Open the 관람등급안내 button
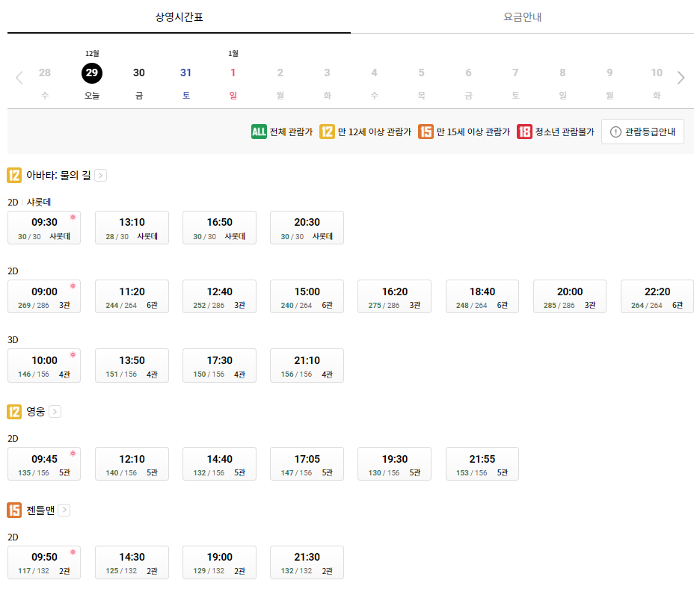 [x=643, y=132]
